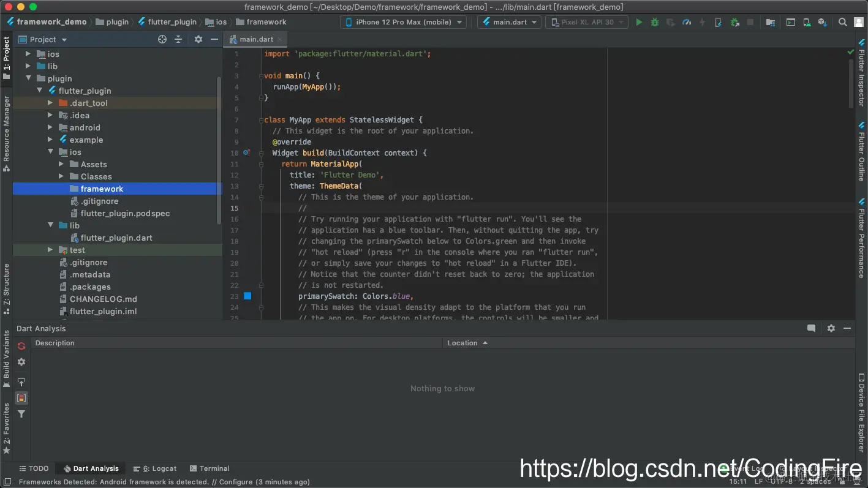Locate the opened file in Project tree
Viewport: 868px width, 488px height.
[x=162, y=39]
